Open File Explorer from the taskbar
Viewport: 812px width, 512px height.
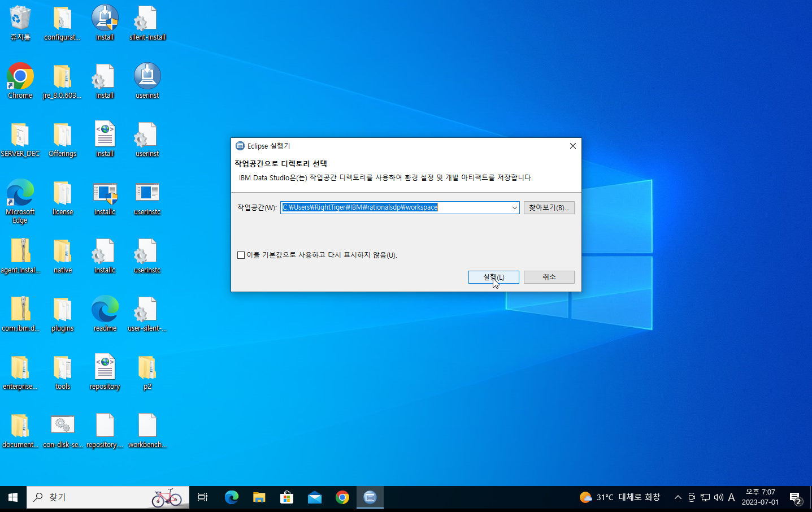[x=259, y=497]
